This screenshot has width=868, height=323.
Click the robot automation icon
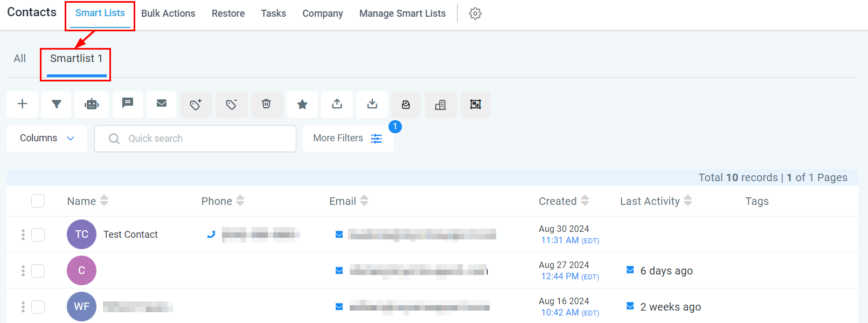(92, 104)
